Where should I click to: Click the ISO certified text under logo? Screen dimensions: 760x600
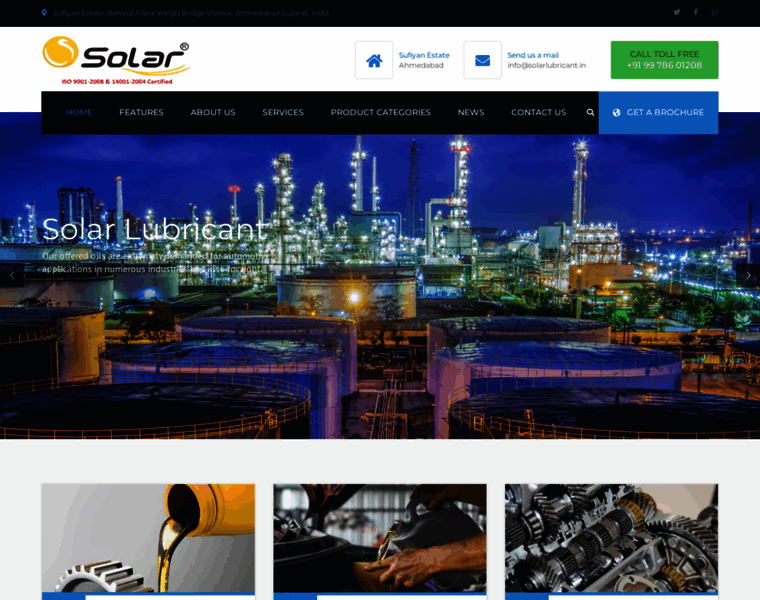pyautogui.click(x=117, y=81)
